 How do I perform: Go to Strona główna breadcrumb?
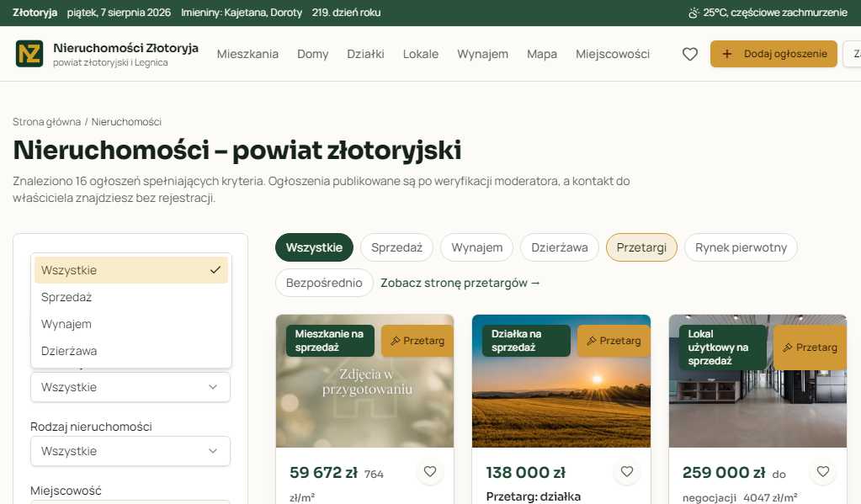[46, 122]
